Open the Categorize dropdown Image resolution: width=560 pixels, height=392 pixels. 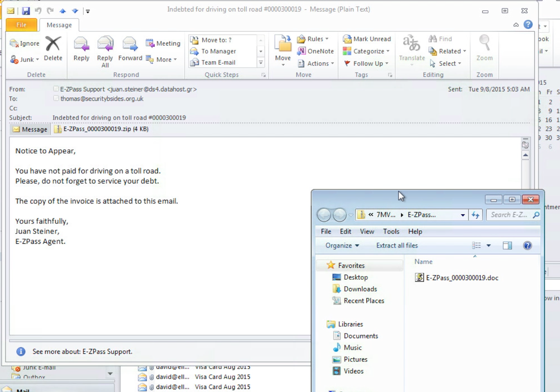[366, 51]
